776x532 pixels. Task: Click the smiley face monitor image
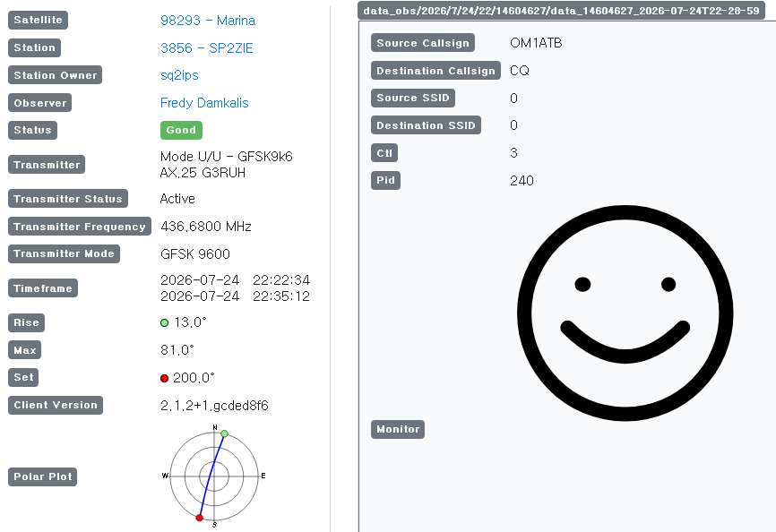coord(625,313)
